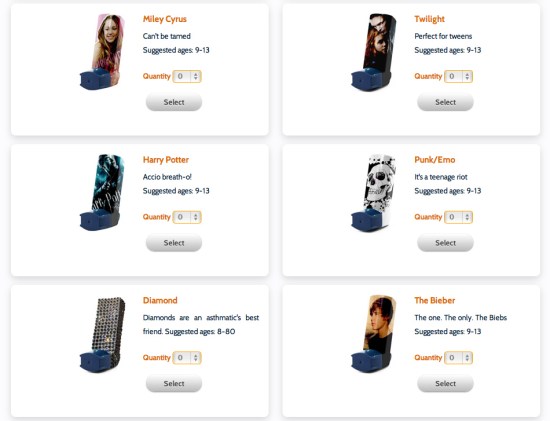
Task: Click the Harry Potter product title
Action: pos(166,160)
